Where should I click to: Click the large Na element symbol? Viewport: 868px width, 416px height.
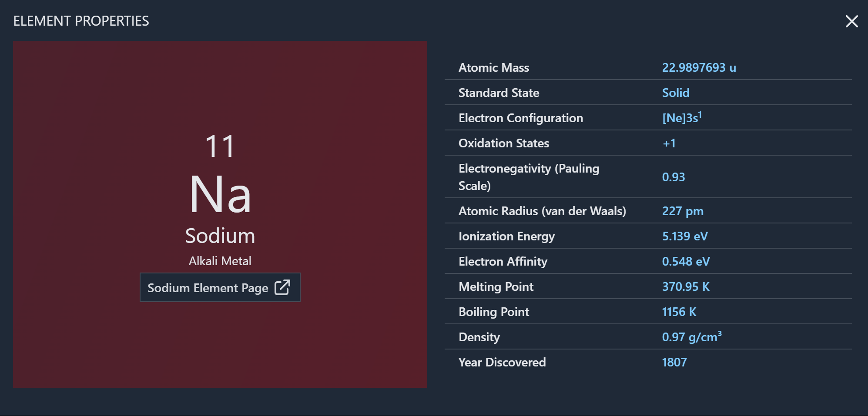click(x=220, y=194)
